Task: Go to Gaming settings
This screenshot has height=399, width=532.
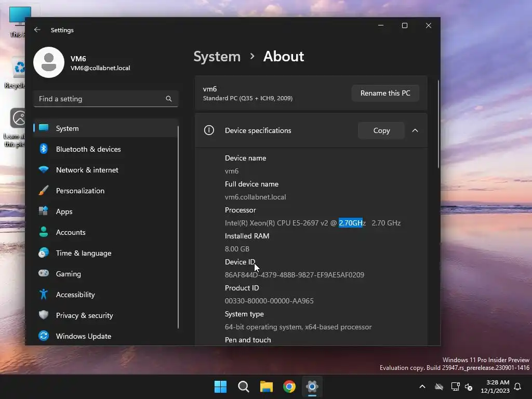Action: (x=106, y=274)
